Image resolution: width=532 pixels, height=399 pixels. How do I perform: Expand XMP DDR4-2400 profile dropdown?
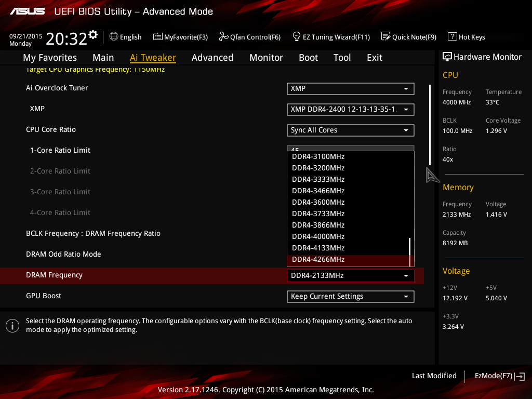[x=351, y=109]
